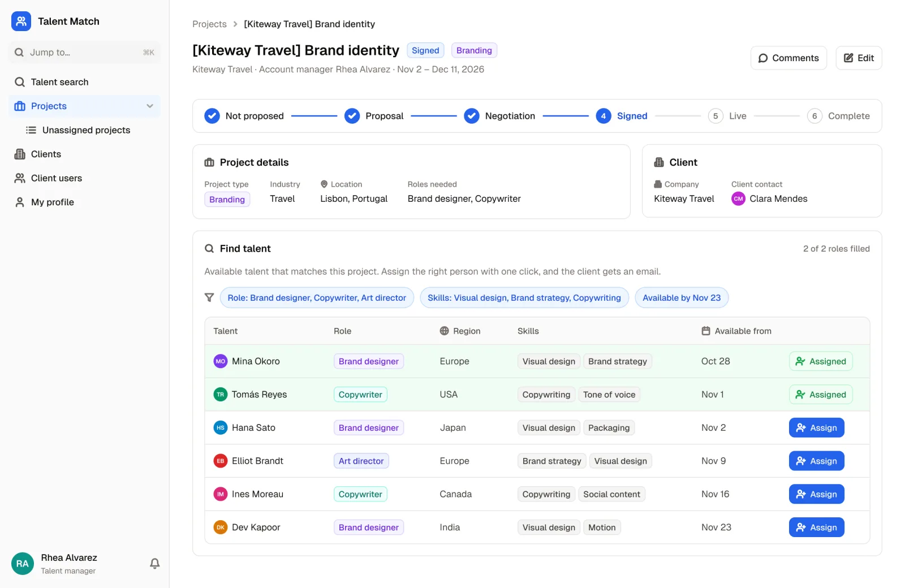Click the Negotiation step checkmark

click(472, 116)
